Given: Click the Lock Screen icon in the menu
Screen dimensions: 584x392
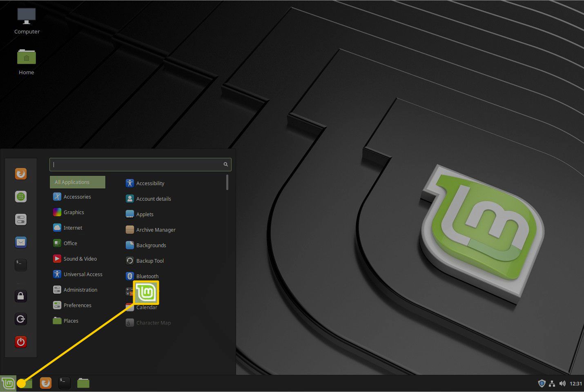Looking at the screenshot, I should pyautogui.click(x=21, y=296).
